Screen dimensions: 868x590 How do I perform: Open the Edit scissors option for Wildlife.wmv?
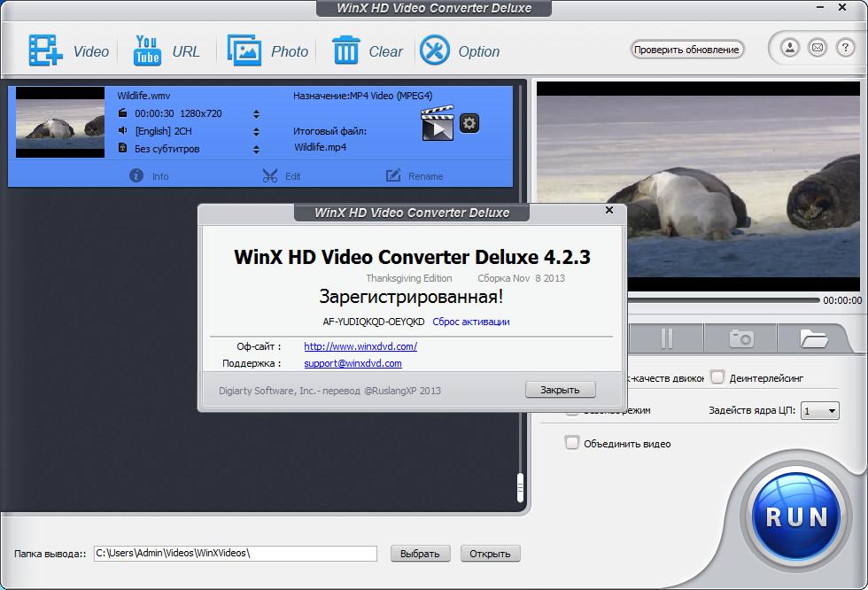282,175
